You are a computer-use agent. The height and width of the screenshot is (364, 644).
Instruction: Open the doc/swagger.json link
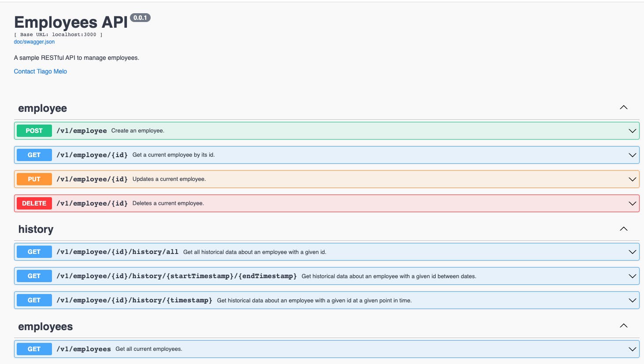[x=34, y=42]
